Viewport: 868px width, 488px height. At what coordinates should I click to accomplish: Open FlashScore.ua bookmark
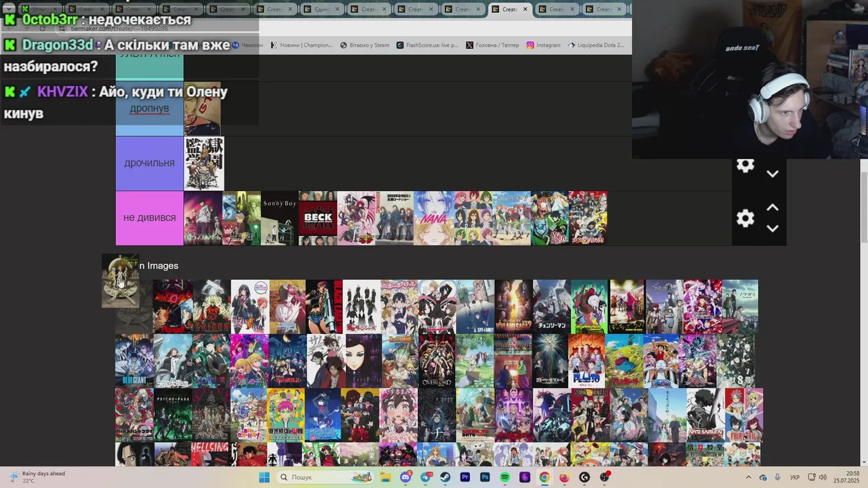427,45
